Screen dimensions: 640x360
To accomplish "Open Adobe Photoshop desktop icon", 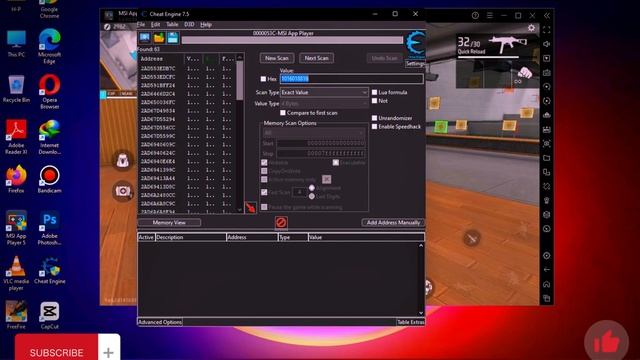I will [x=49, y=228].
